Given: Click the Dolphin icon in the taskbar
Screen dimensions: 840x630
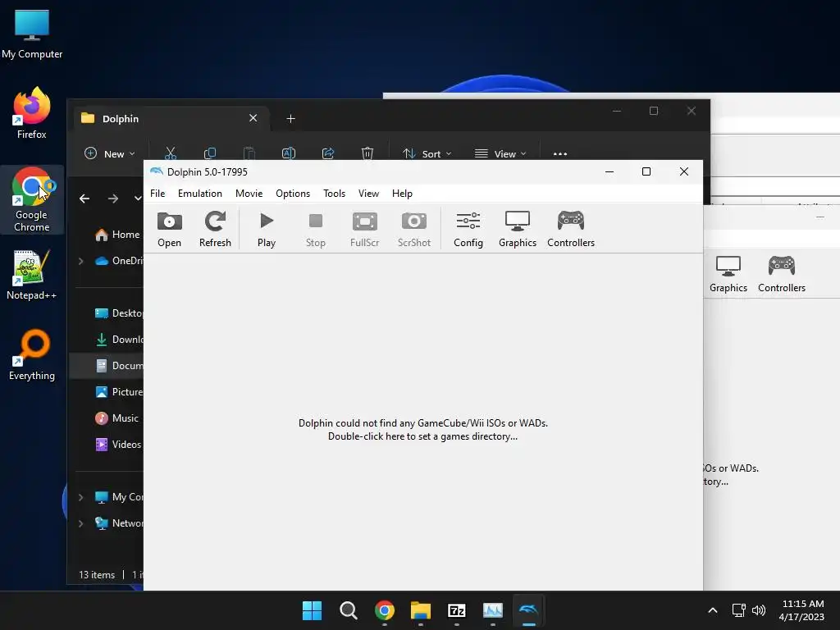Looking at the screenshot, I should pos(529,610).
